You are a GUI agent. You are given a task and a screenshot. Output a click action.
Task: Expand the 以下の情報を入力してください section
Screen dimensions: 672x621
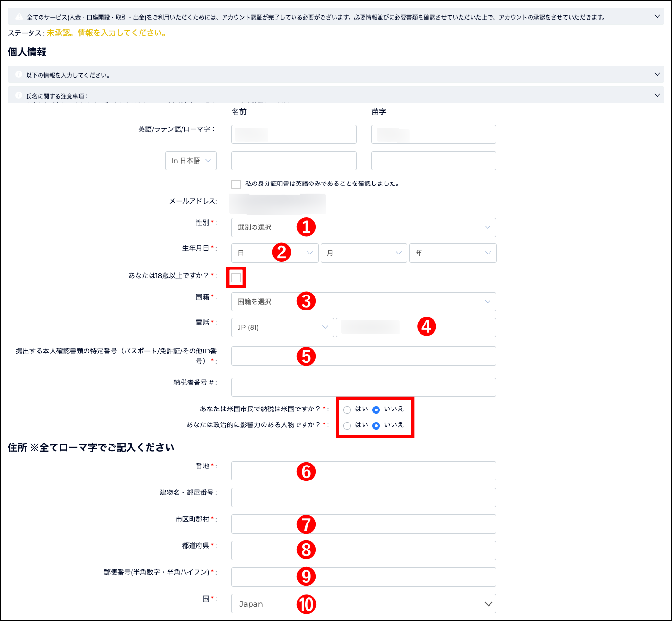(657, 74)
